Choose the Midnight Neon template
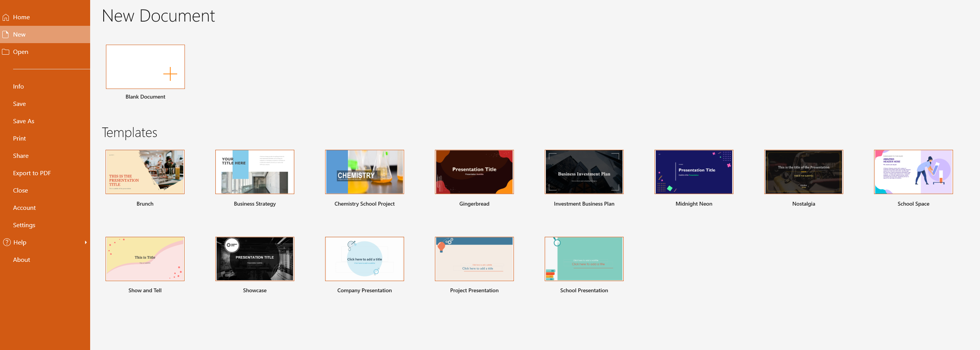 pos(693,172)
